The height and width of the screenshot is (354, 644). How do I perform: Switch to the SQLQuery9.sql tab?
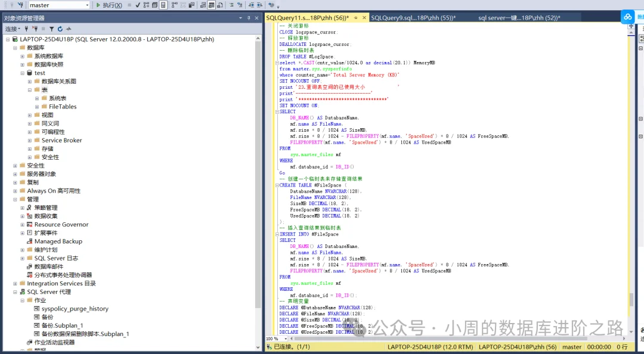[x=413, y=18]
